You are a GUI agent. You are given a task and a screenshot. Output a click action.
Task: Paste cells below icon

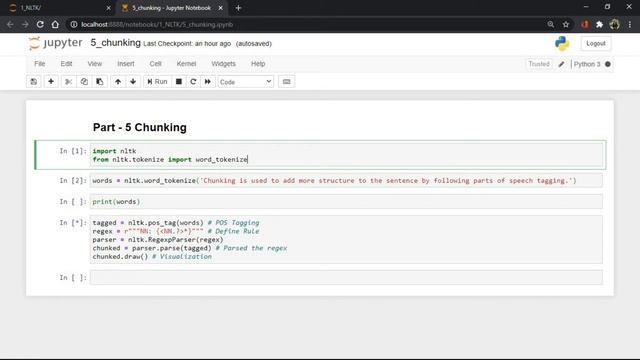[100, 82]
